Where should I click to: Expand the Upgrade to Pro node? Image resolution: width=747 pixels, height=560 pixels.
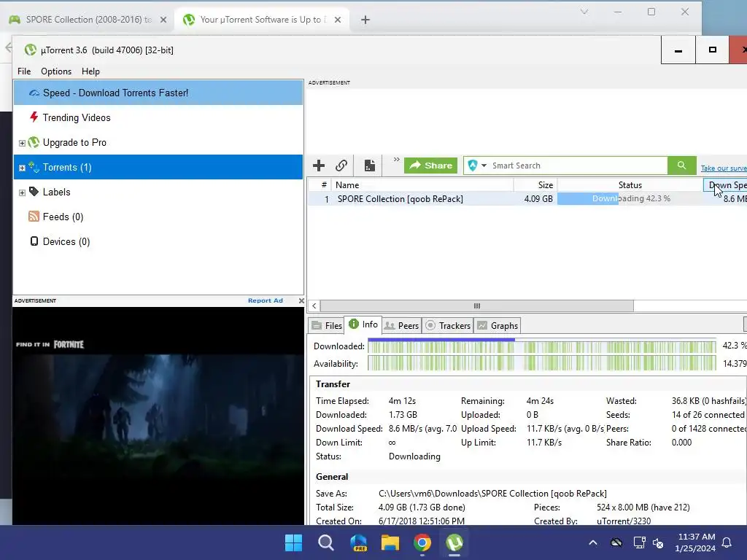tap(22, 143)
